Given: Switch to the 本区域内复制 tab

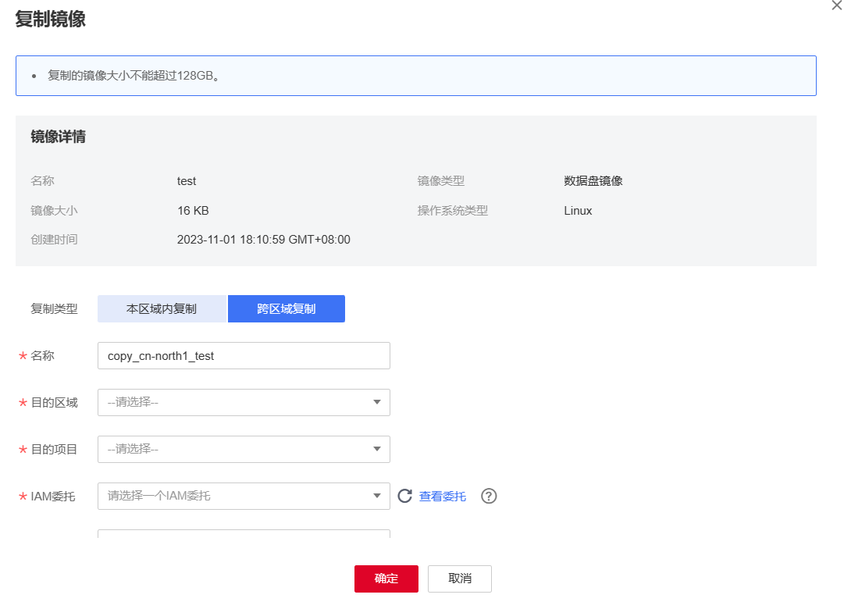Looking at the screenshot, I should tap(161, 308).
